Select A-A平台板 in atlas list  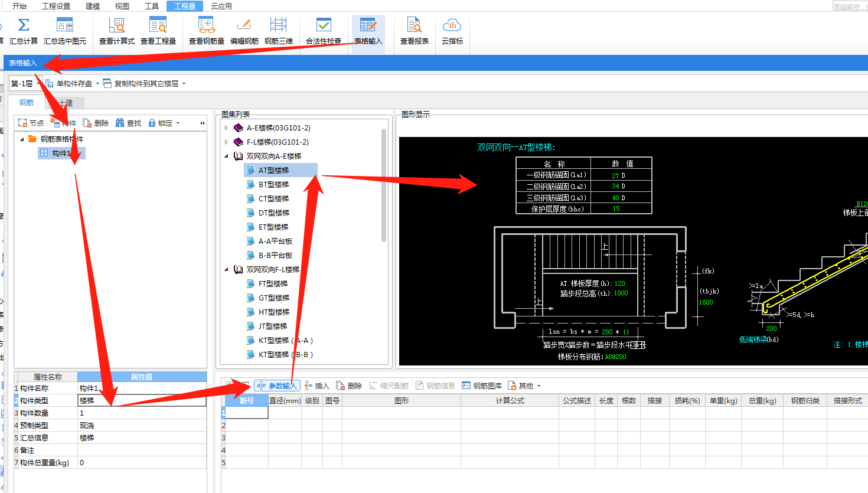point(275,241)
